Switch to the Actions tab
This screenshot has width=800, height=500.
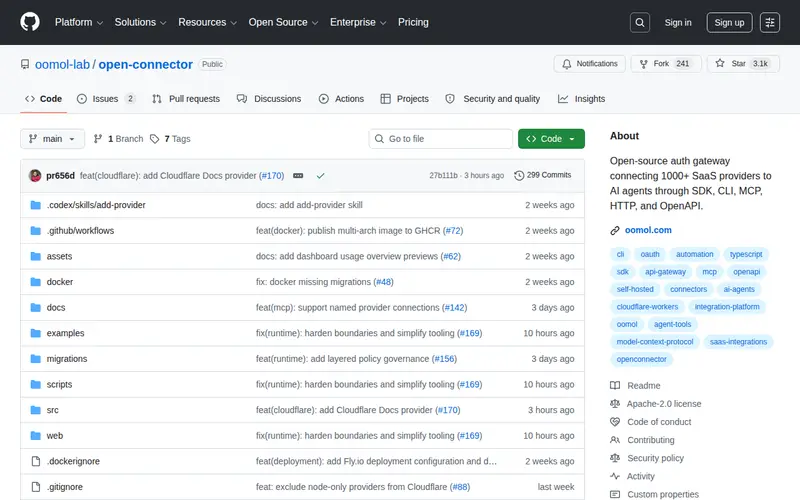click(341, 99)
